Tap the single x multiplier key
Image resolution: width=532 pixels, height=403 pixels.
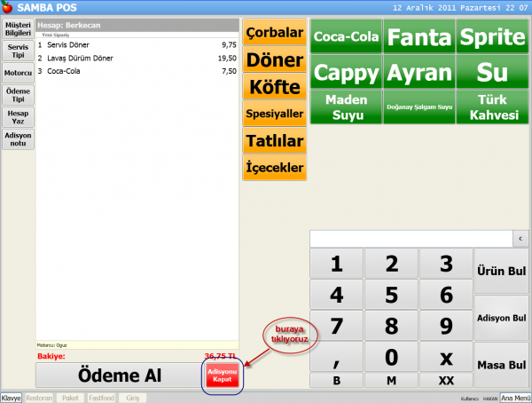point(446,357)
